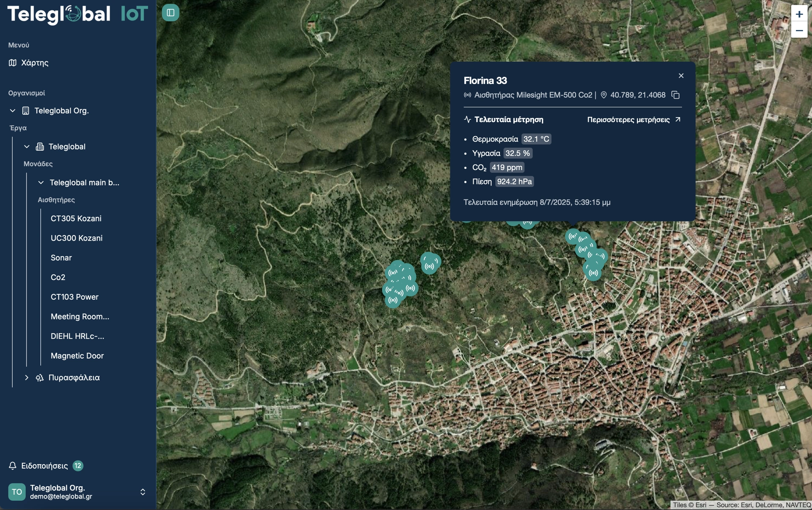Open the Sonar sensor entry
Image resolution: width=812 pixels, height=510 pixels.
coord(61,258)
